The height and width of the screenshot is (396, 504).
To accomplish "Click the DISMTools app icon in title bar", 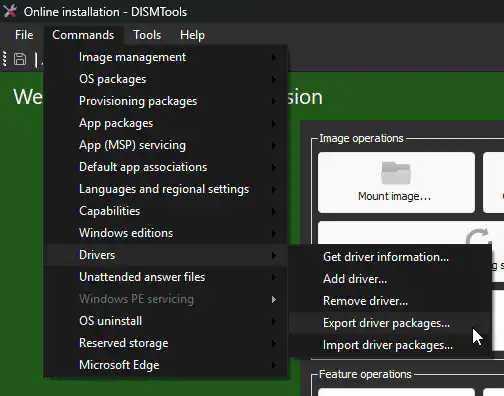I will tap(10, 11).
